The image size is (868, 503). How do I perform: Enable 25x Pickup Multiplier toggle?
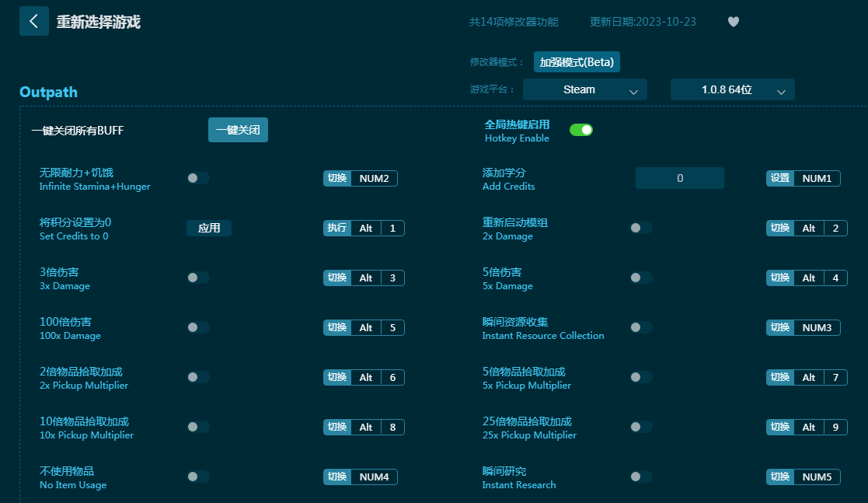point(640,427)
